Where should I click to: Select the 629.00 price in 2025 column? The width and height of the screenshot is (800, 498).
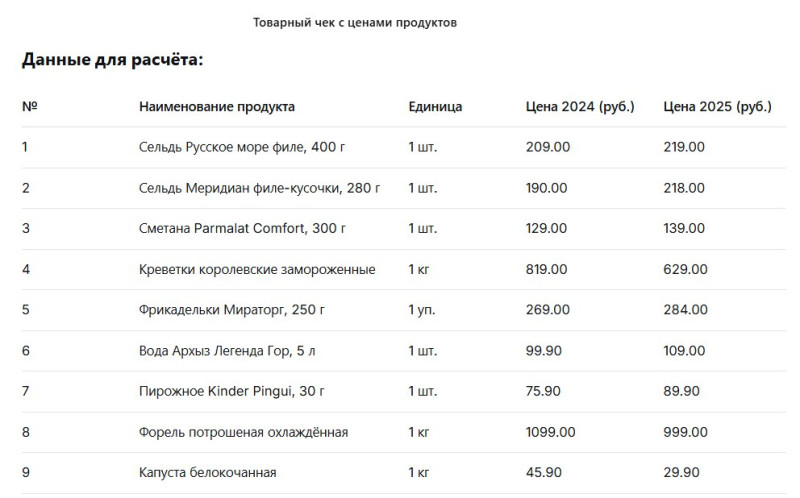pos(685,269)
